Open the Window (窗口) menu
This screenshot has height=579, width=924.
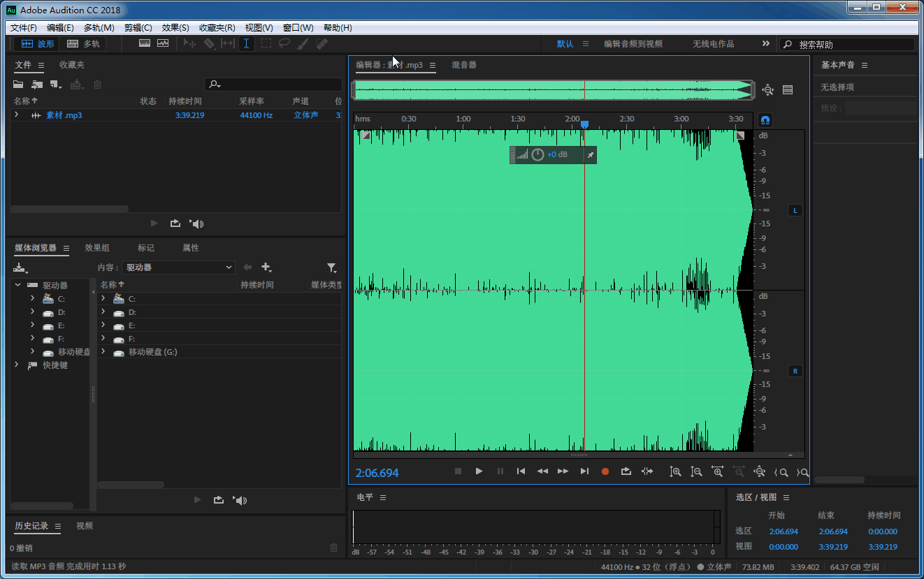tap(298, 28)
